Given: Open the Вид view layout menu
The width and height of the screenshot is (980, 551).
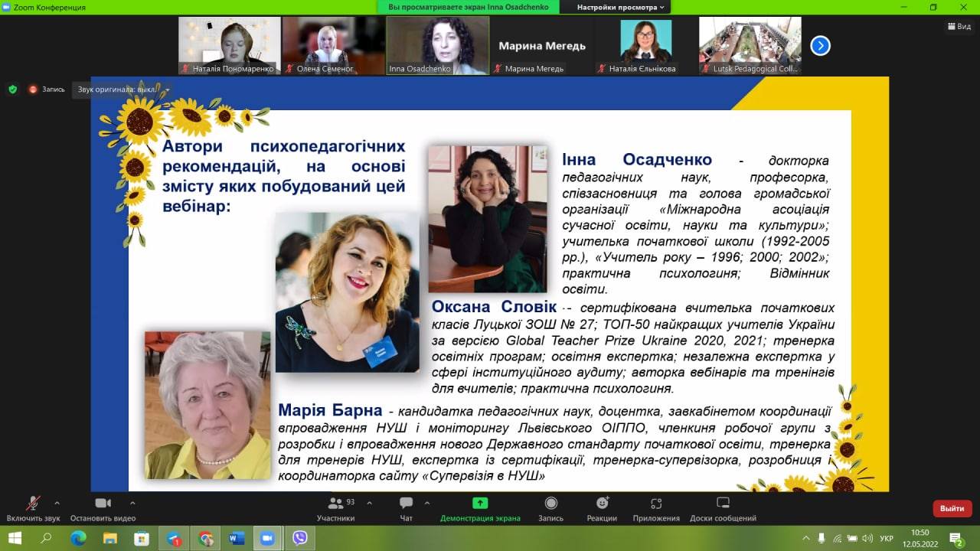Looking at the screenshot, I should click(959, 26).
